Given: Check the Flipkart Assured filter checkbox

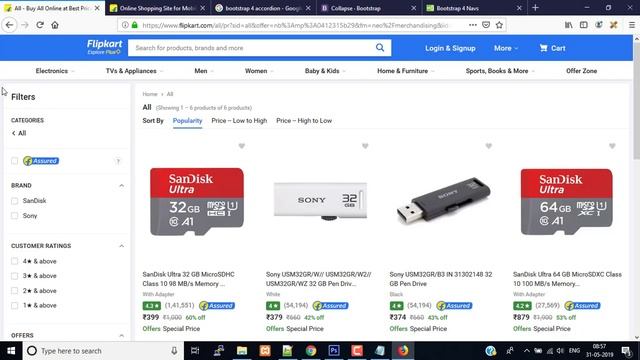Looking at the screenshot, I should point(15,161).
